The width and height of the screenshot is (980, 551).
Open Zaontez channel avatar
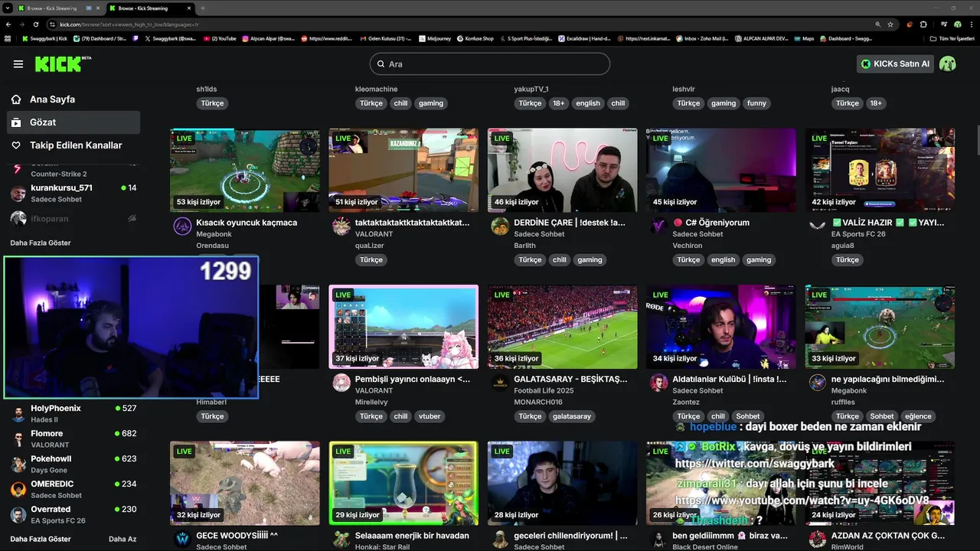click(x=658, y=383)
